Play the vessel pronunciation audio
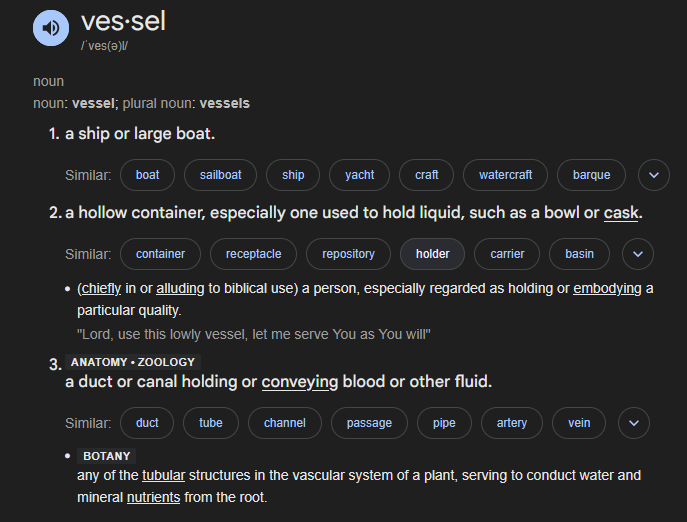Image resolution: width=687 pixels, height=522 pixels. click(51, 27)
